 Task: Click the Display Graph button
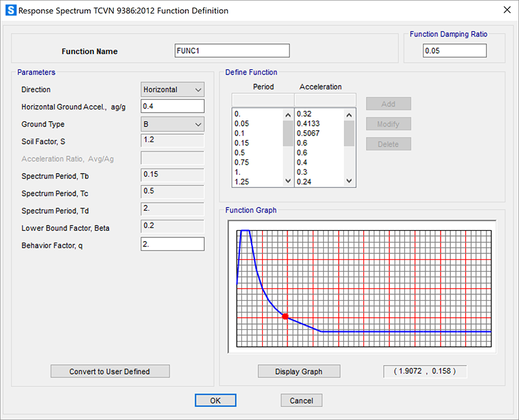[x=298, y=371]
